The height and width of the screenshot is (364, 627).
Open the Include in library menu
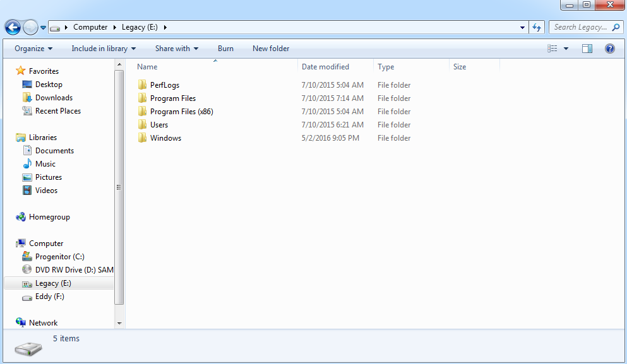[104, 49]
